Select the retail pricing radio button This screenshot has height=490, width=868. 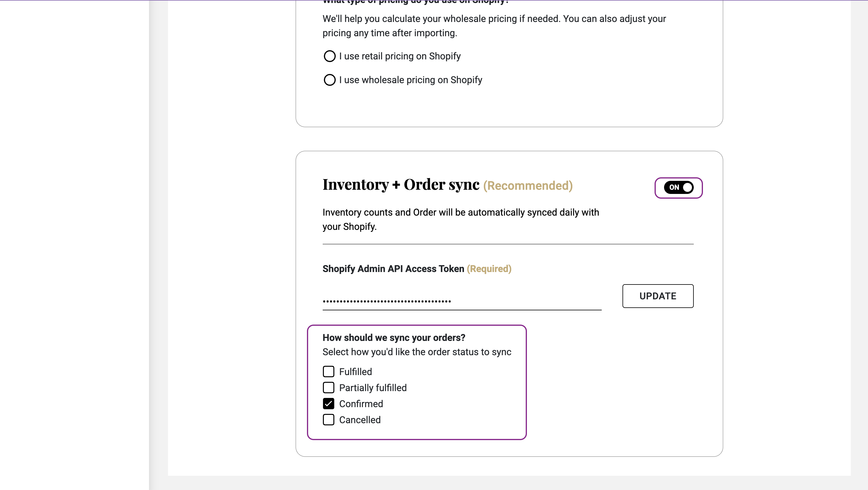(x=330, y=56)
